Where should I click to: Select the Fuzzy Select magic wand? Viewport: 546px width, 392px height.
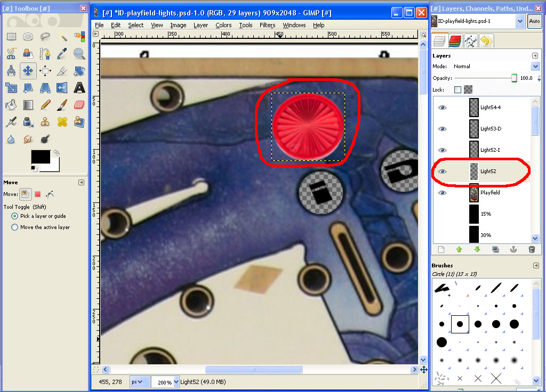coord(62,37)
